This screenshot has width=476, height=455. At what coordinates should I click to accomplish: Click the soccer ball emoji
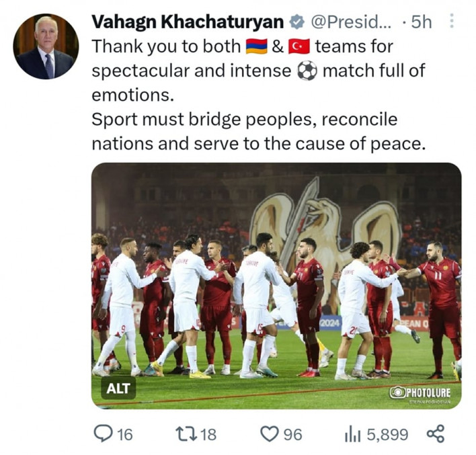307,71
